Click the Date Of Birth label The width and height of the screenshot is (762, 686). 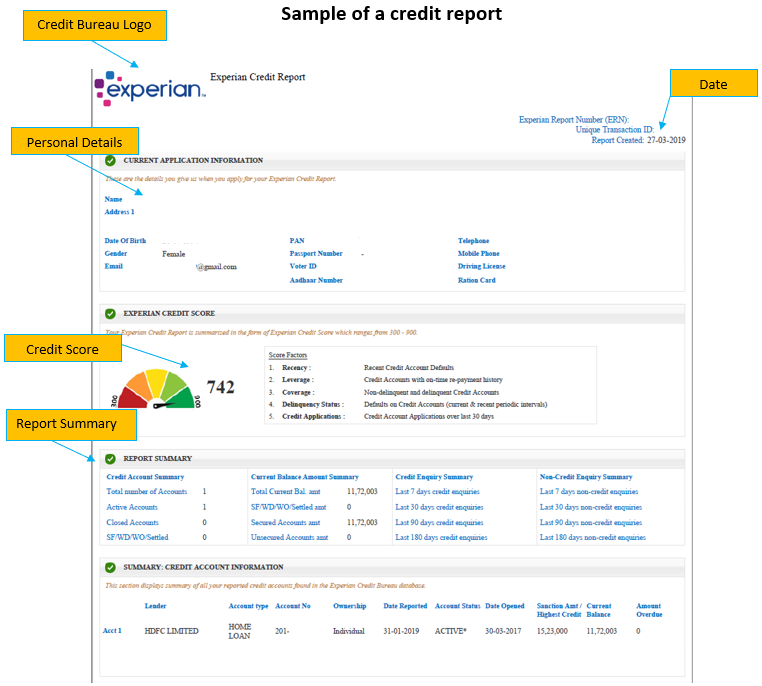pos(125,240)
